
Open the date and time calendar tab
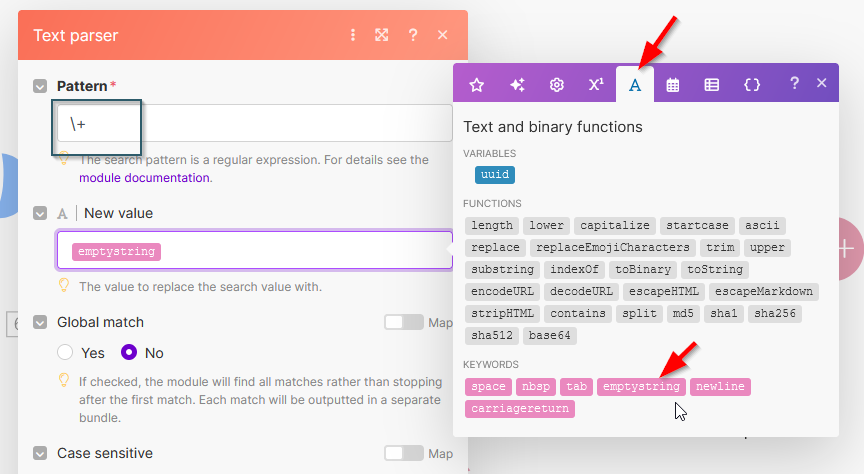click(673, 85)
